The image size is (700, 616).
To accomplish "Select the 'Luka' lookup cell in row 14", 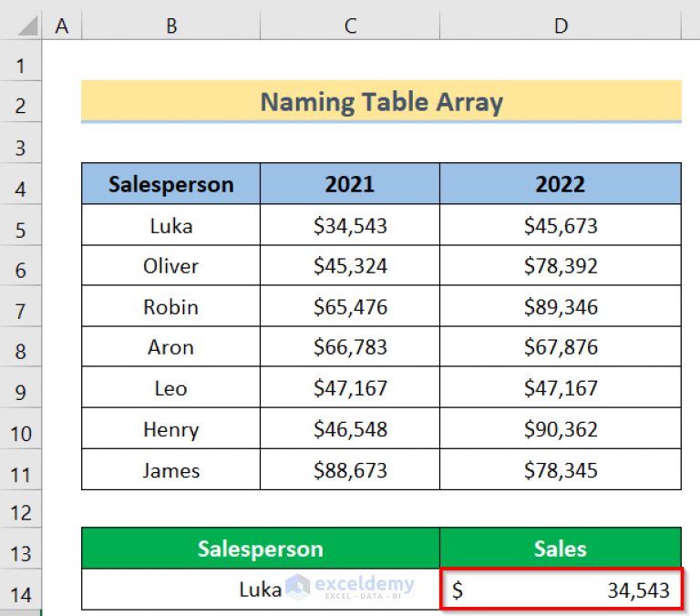I will click(x=261, y=590).
